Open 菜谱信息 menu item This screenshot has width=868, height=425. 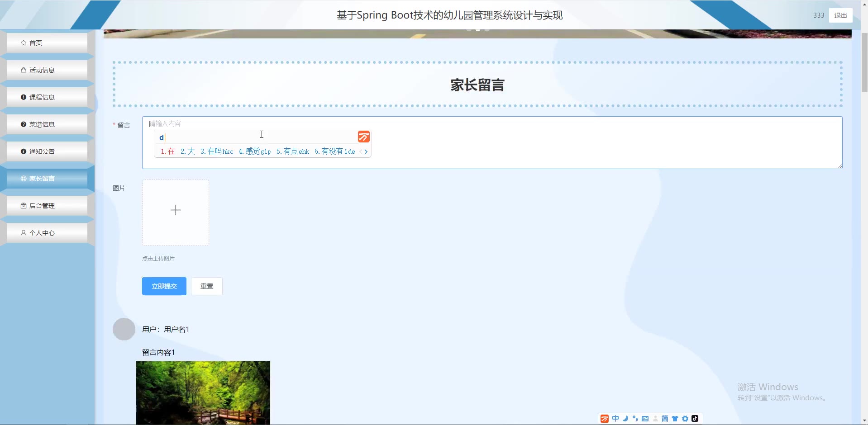click(x=47, y=124)
